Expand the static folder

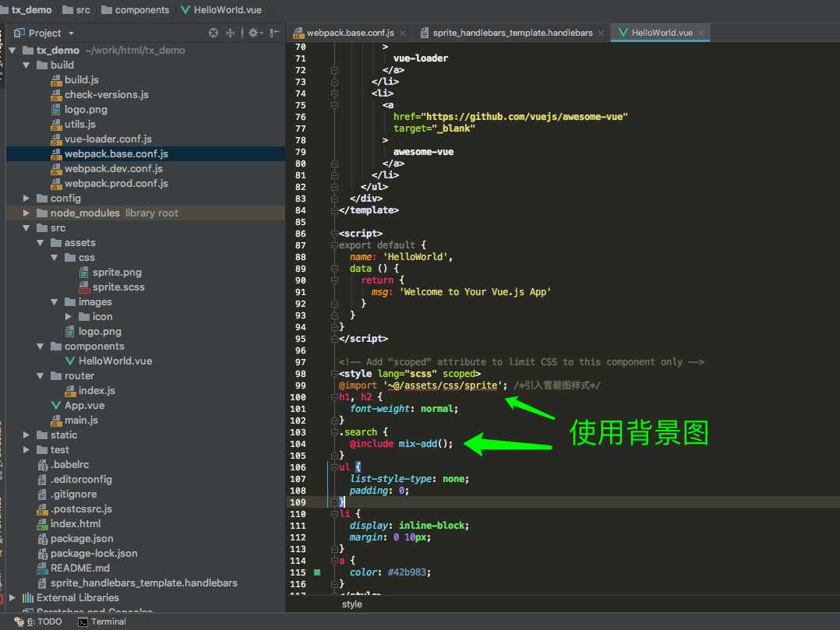click(x=26, y=435)
